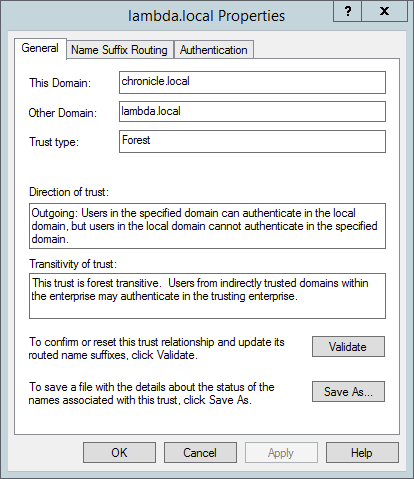Click the 'Trust type:' label
The width and height of the screenshot is (414, 479).
pyautogui.click(x=54, y=142)
